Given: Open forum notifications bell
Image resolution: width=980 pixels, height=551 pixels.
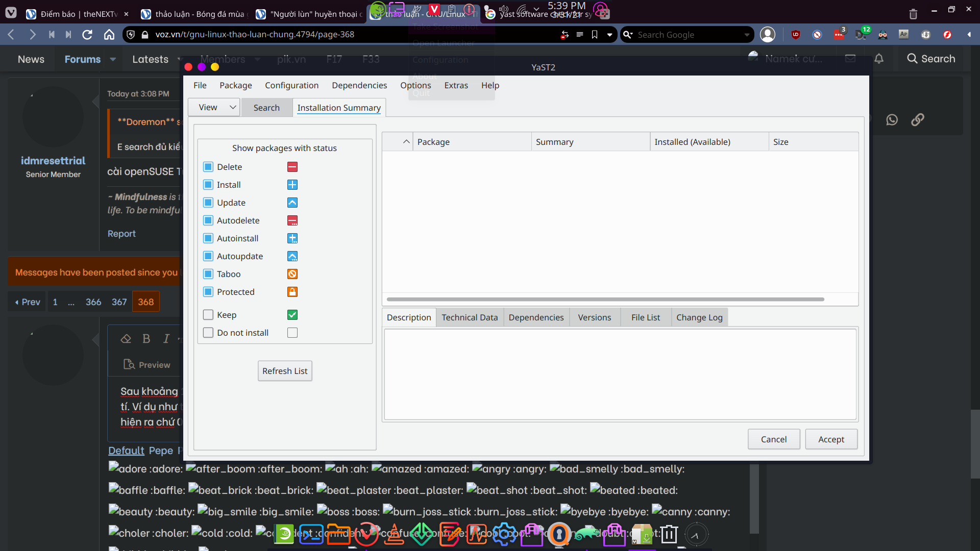Looking at the screenshot, I should pyautogui.click(x=879, y=59).
